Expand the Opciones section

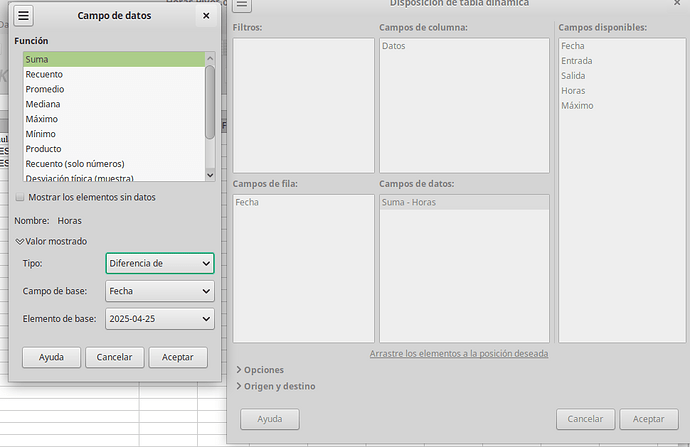[x=260, y=370]
